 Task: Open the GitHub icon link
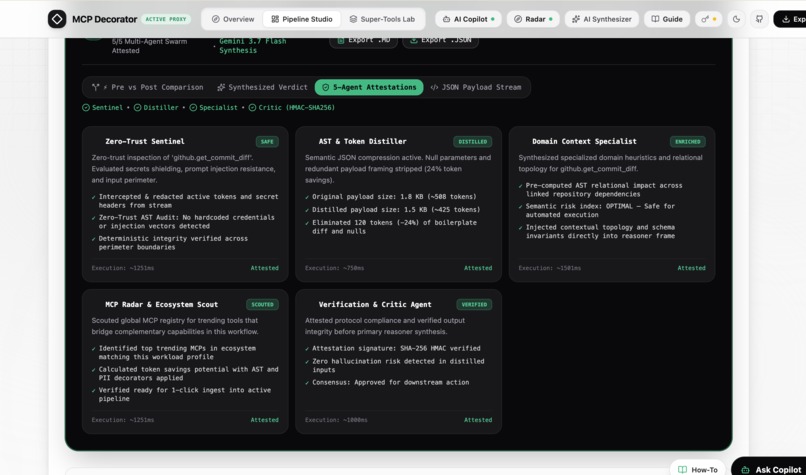[x=759, y=19]
